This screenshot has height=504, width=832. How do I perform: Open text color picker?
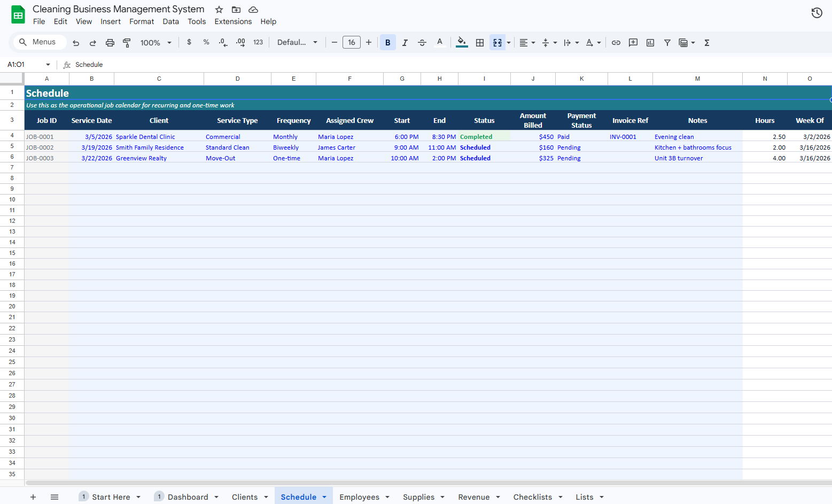coord(440,42)
